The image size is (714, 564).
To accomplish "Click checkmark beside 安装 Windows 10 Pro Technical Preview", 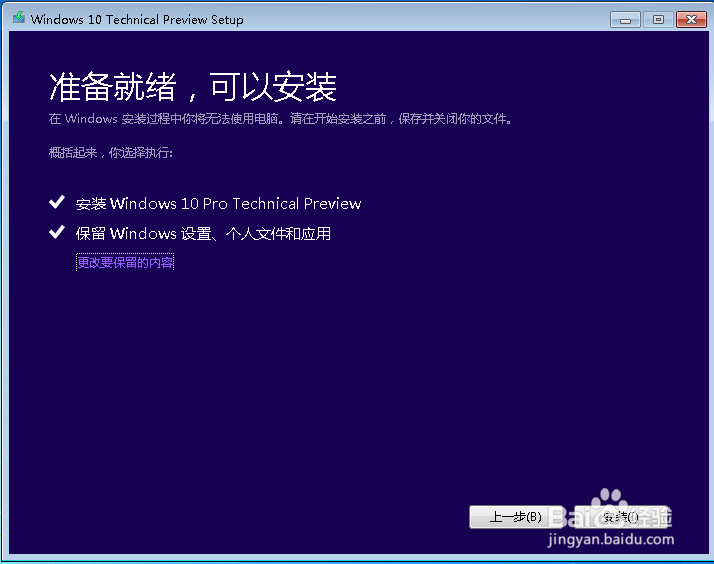I will click(x=57, y=202).
